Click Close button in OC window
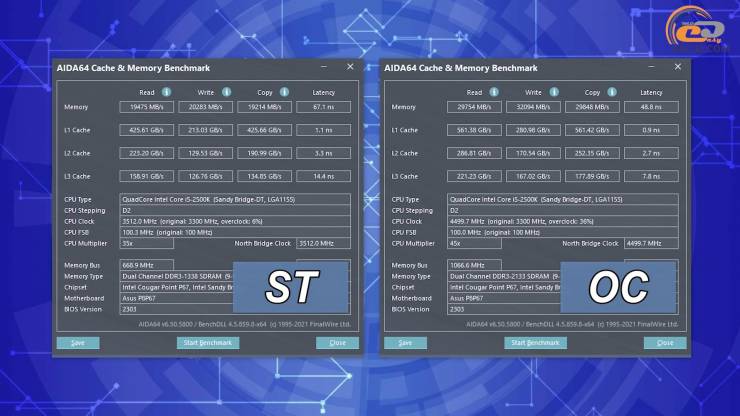Viewport: 740px width, 416px height. pos(664,343)
